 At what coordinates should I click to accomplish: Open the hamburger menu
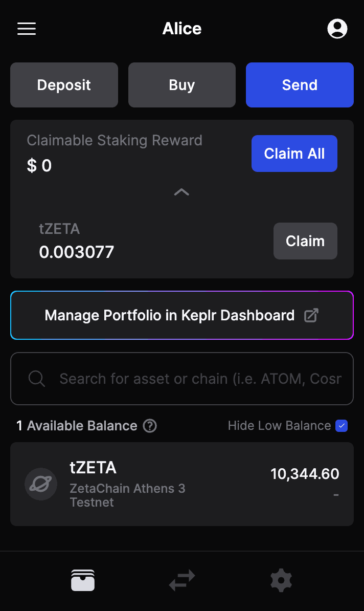26,29
